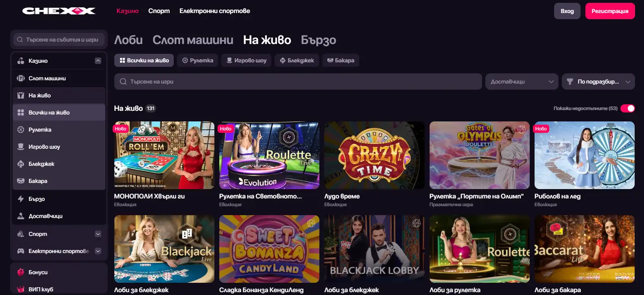Select the Всички на живо filter chip
Image resolution: width=644 pixels, height=295 pixels.
(144, 60)
